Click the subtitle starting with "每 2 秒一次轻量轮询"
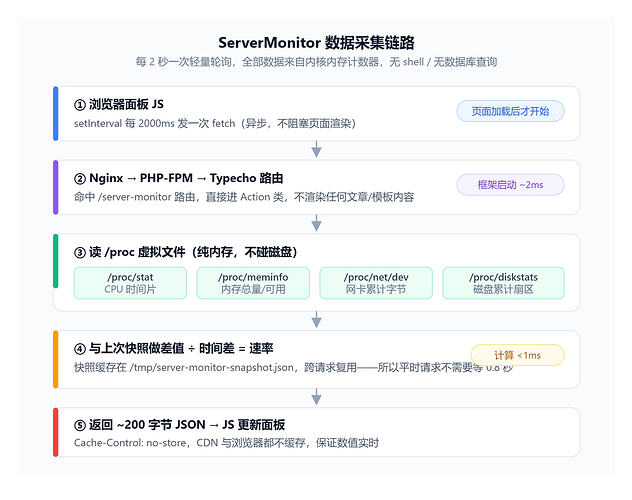This screenshot has height=500, width=632. (316, 62)
